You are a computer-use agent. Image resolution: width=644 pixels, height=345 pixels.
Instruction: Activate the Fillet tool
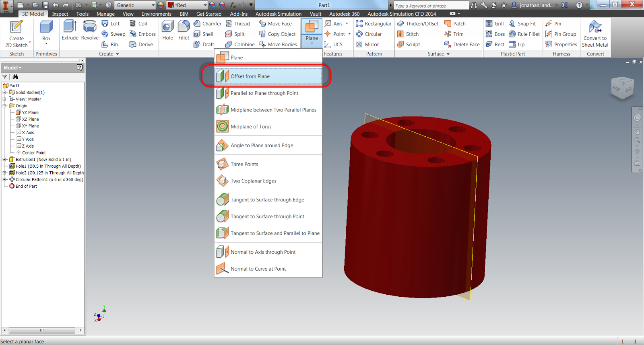(184, 31)
